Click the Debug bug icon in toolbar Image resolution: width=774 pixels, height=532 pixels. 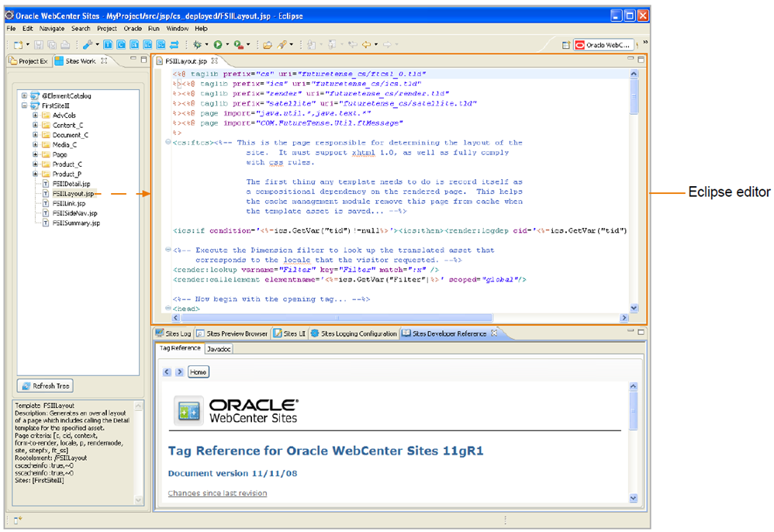tap(198, 45)
